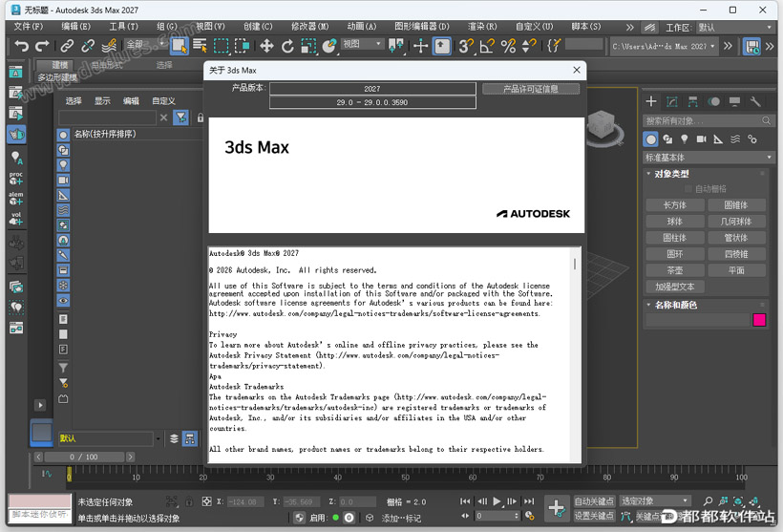Click the Play Animation button

click(x=497, y=501)
